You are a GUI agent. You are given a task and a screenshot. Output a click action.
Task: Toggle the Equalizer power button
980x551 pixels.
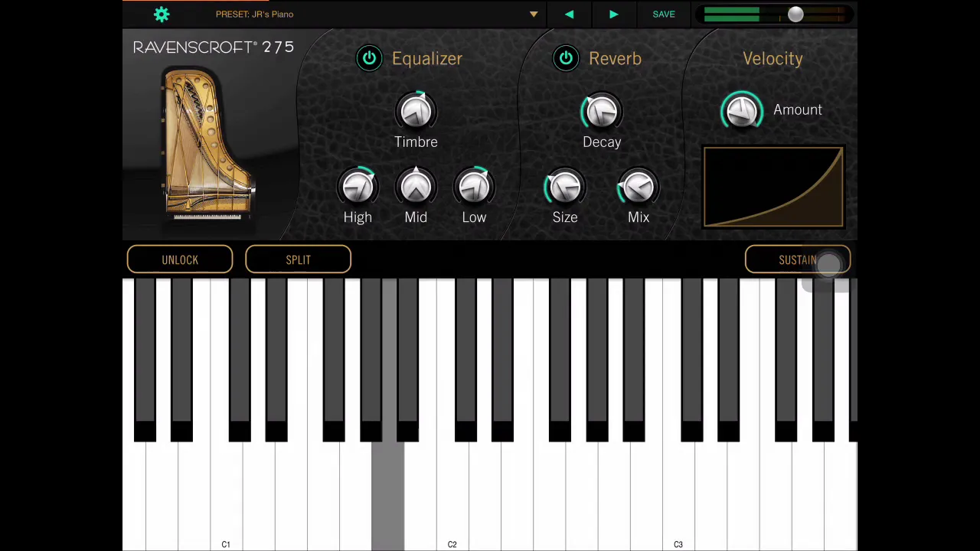369,58
